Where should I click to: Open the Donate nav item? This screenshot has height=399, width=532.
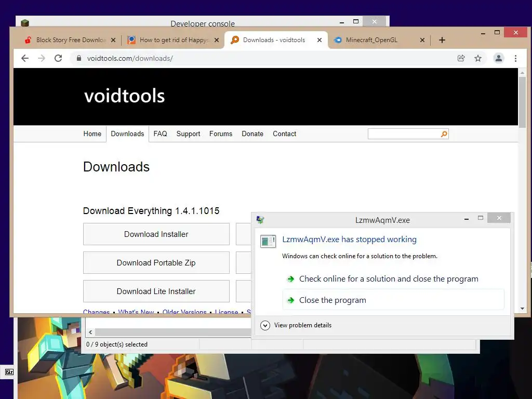252,134
